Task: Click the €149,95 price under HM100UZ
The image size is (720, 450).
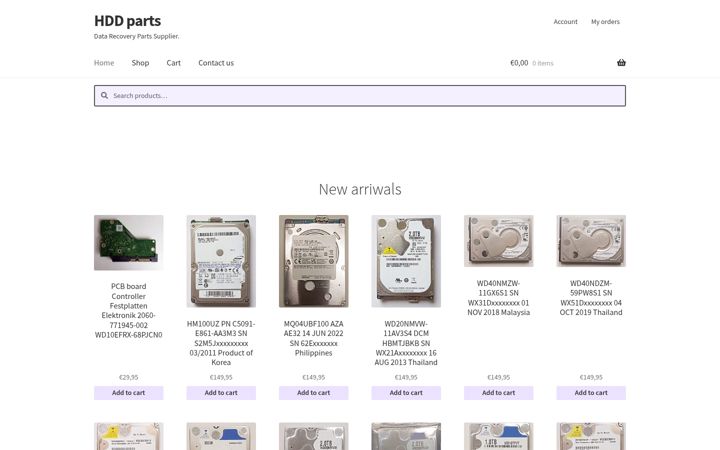Action: [221, 377]
